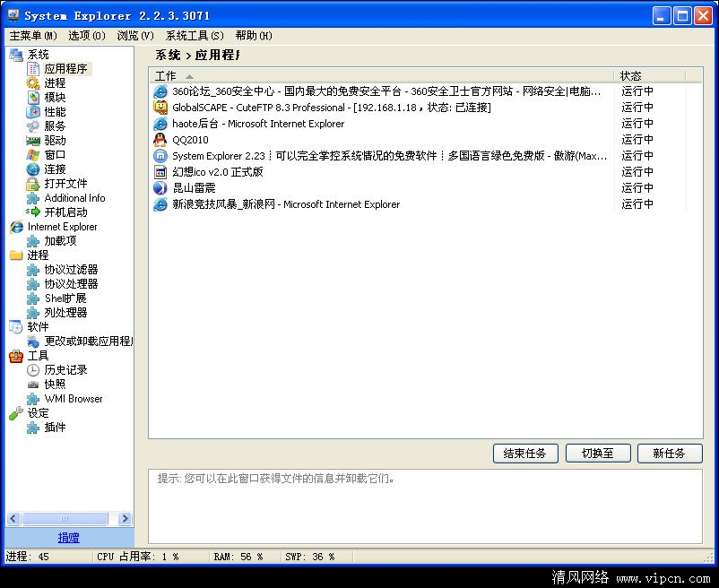The width and height of the screenshot is (719, 588).
Task: Select 协议过滤器 in the sidebar tree
Action: pos(71,270)
